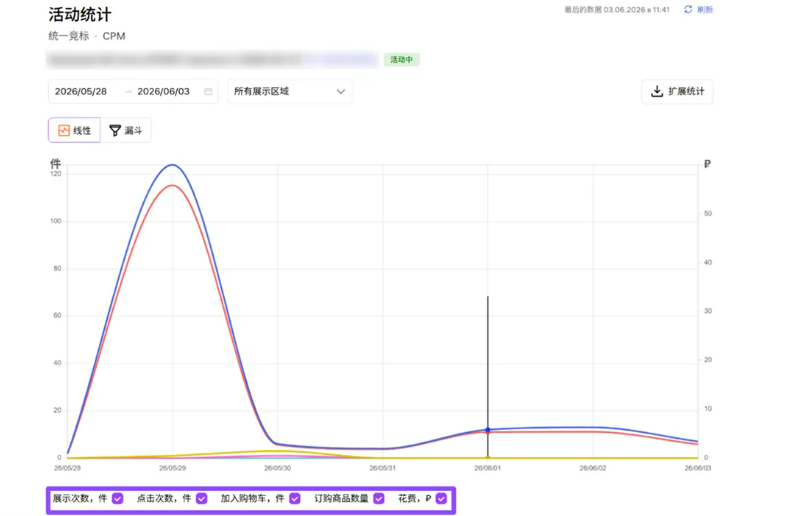Click the last data timestamp 03.06.2026 text

617,10
